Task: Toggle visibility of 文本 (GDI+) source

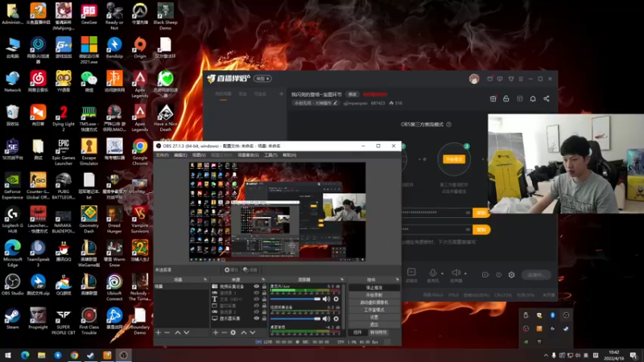Action: tap(256, 299)
